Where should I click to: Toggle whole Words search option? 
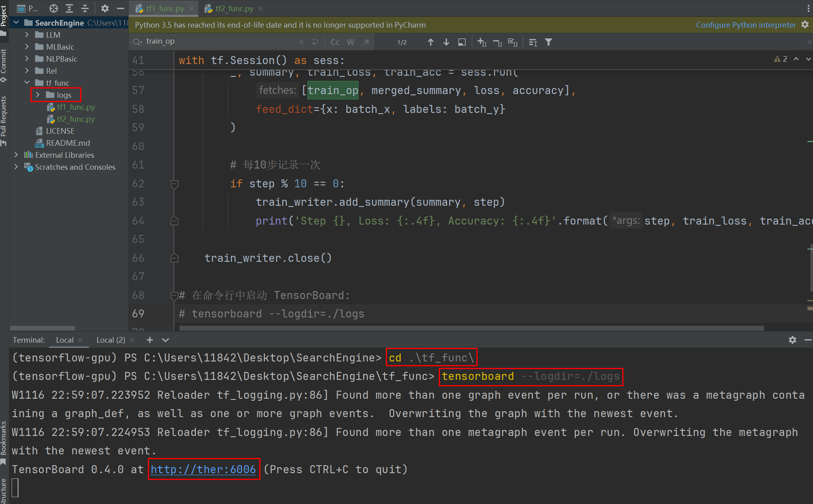pos(351,42)
